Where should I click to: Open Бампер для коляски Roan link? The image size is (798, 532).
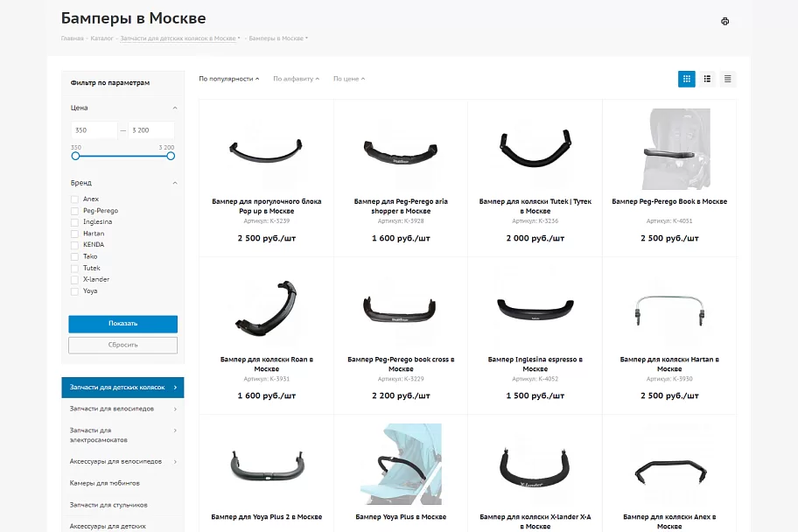point(267,364)
